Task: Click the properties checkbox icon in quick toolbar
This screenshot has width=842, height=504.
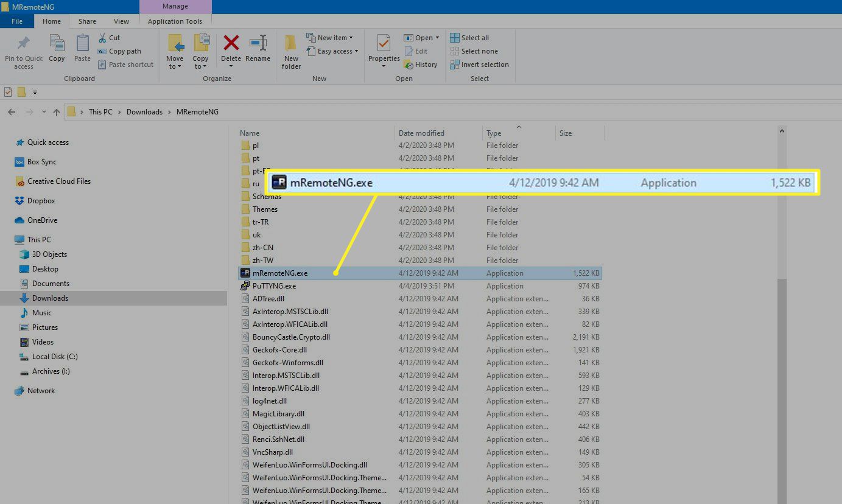Action: (8, 92)
